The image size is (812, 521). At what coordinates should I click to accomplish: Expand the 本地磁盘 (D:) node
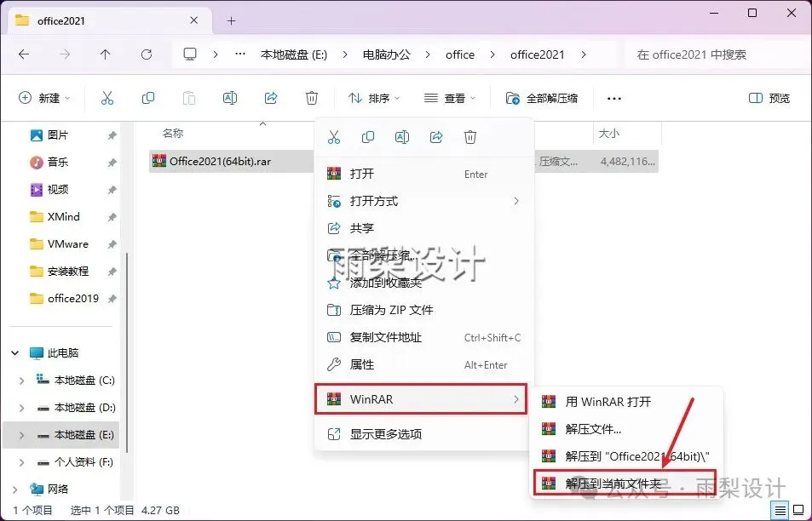pos(22,409)
